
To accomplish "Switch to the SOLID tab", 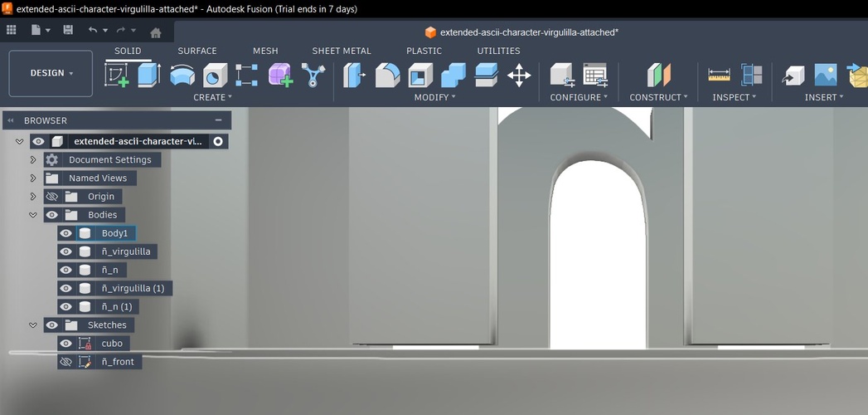I will point(128,51).
